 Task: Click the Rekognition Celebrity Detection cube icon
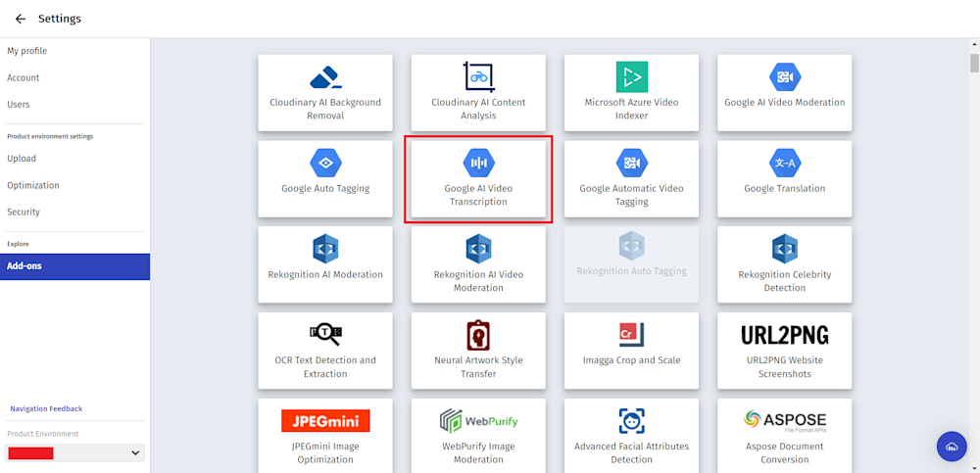pyautogui.click(x=785, y=249)
